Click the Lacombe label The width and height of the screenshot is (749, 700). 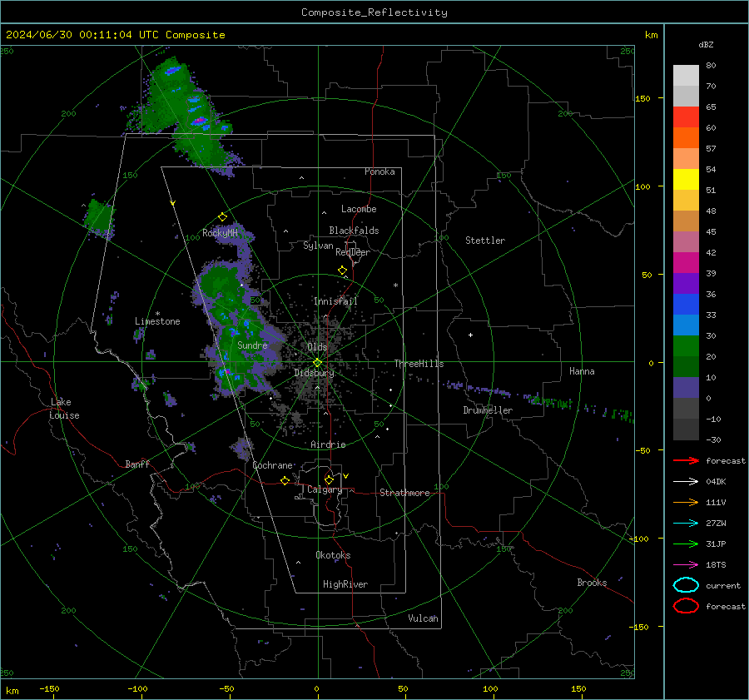point(359,209)
